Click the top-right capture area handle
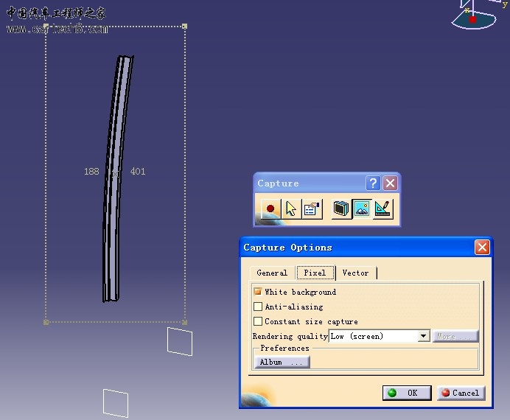Image resolution: width=510 pixels, height=420 pixels. coord(184,26)
